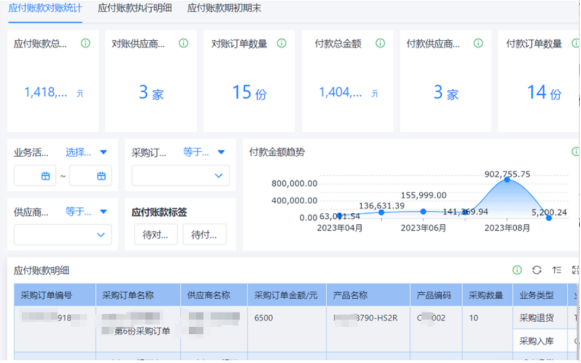Click 采购订单名称 column header
581x363 pixels.
pyautogui.click(x=138, y=295)
